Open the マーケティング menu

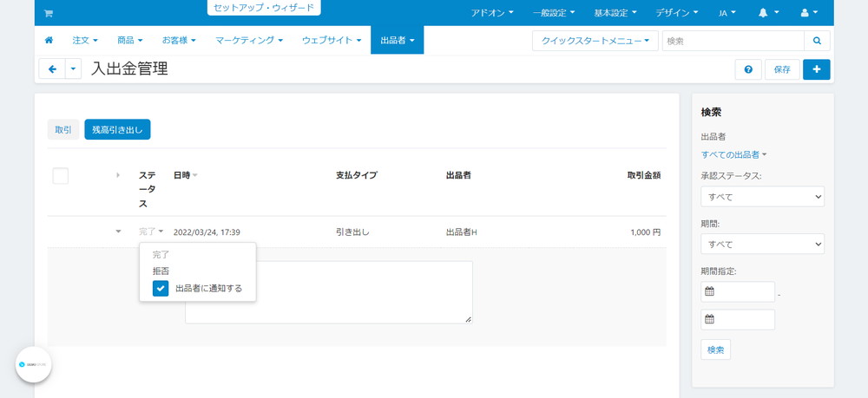pyautogui.click(x=249, y=41)
